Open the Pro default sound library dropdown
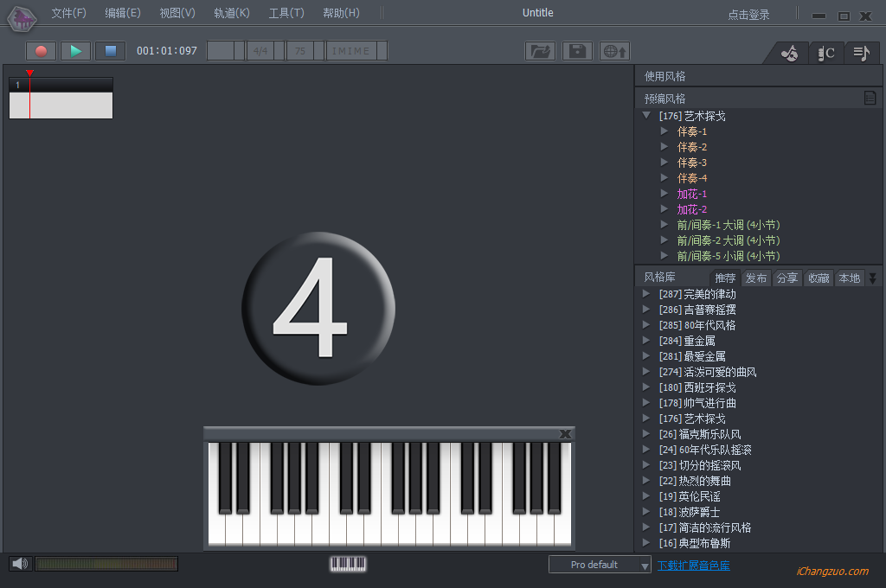The image size is (886, 588). [600, 564]
